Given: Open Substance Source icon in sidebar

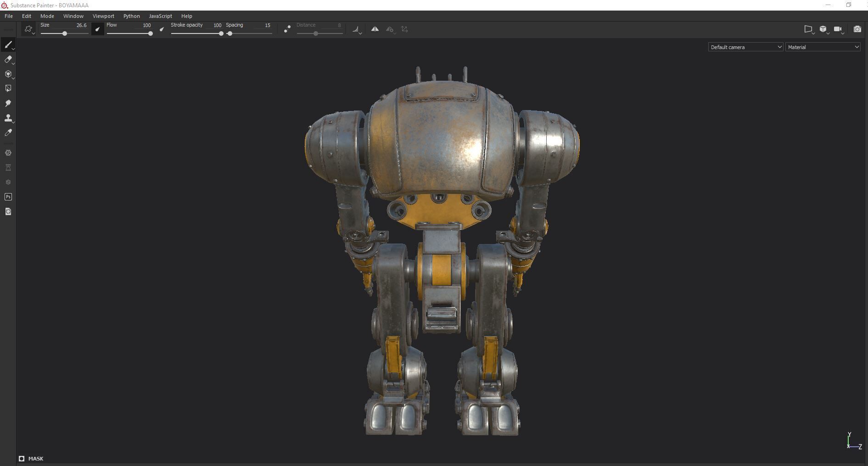Looking at the screenshot, I should click(8, 153).
